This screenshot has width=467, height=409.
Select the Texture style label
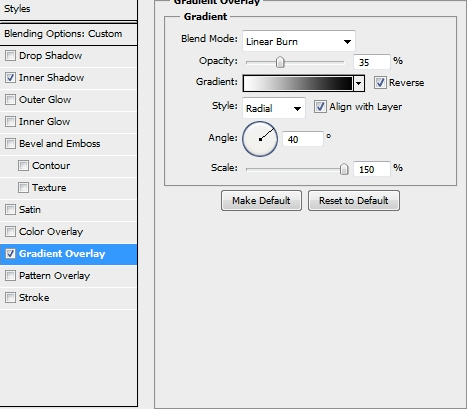coord(49,188)
